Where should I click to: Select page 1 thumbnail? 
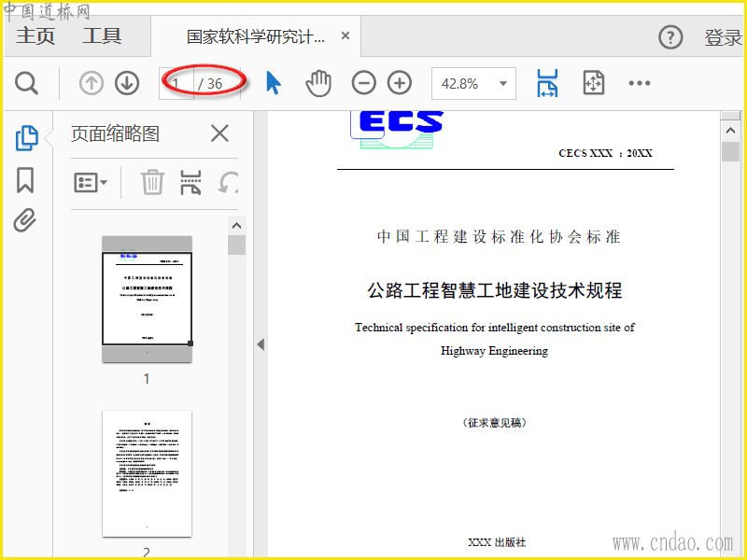(x=147, y=299)
